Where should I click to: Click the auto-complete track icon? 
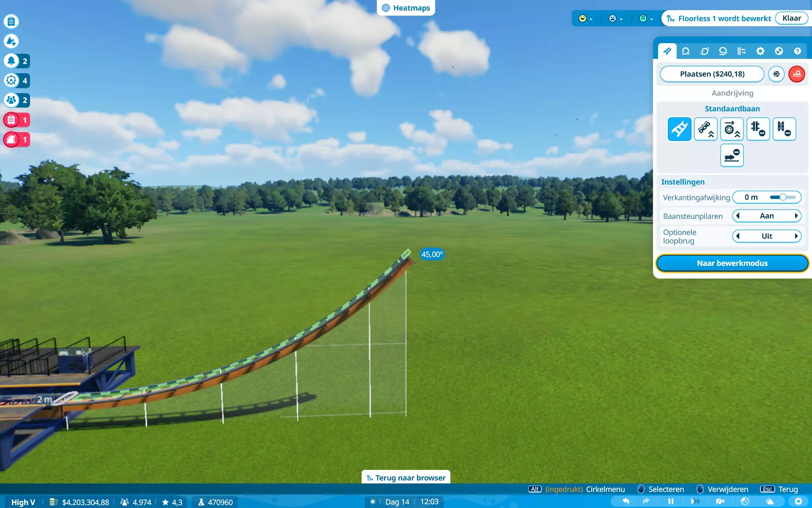tap(776, 74)
